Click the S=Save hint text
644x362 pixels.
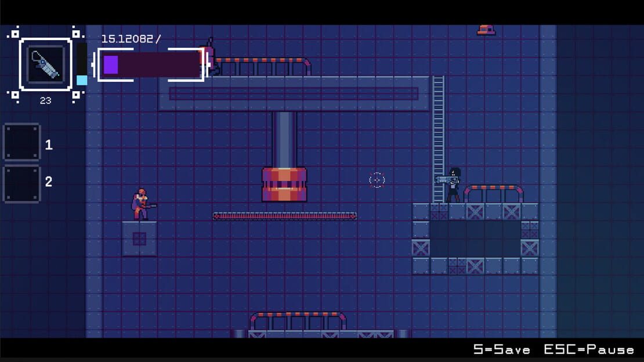501,350
